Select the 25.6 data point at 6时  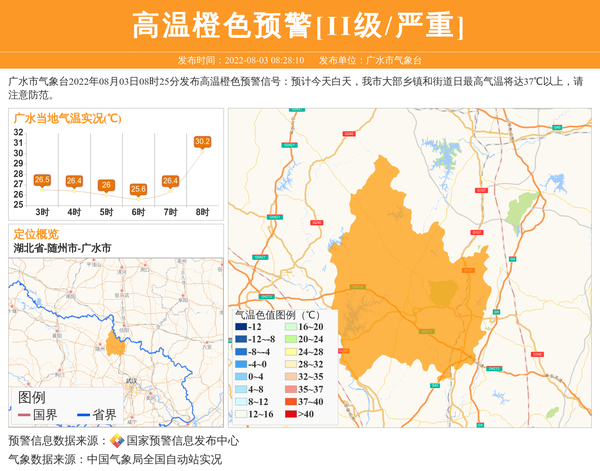pyautogui.click(x=138, y=188)
